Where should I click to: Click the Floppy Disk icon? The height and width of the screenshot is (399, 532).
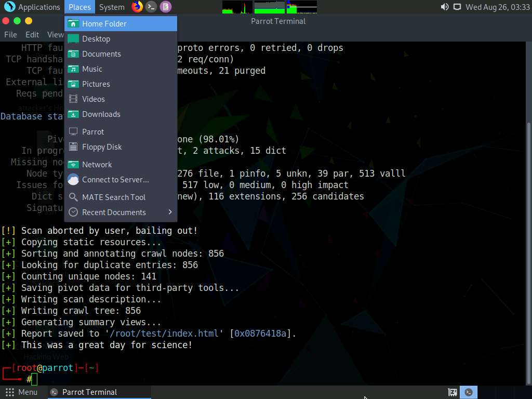click(73, 147)
